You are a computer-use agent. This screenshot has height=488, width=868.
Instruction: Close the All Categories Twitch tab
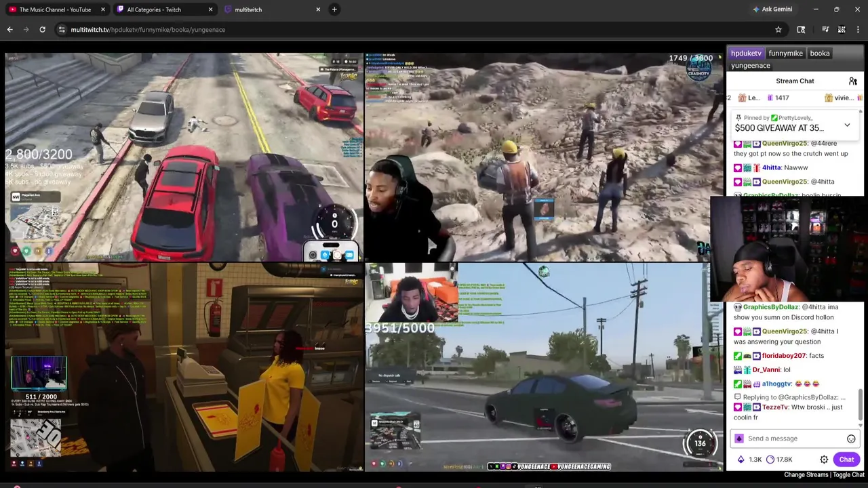coord(210,9)
